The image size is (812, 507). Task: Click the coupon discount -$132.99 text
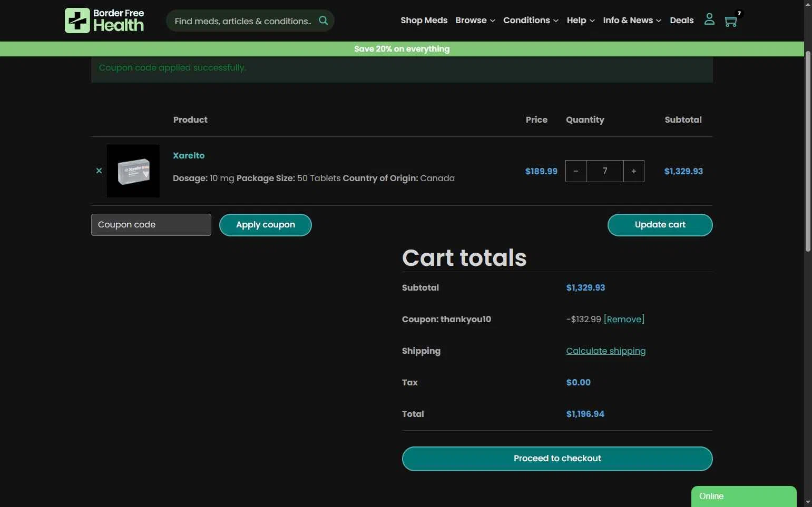pos(583,319)
